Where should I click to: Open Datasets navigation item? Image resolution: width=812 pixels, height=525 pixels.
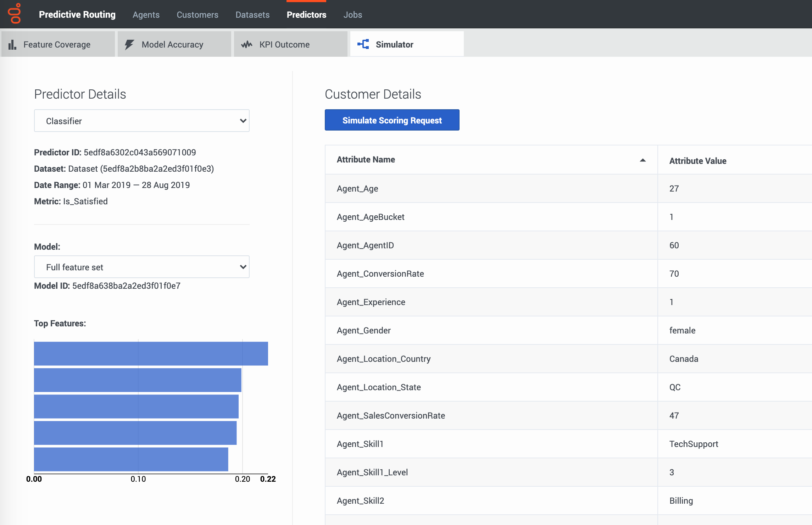pyautogui.click(x=252, y=15)
